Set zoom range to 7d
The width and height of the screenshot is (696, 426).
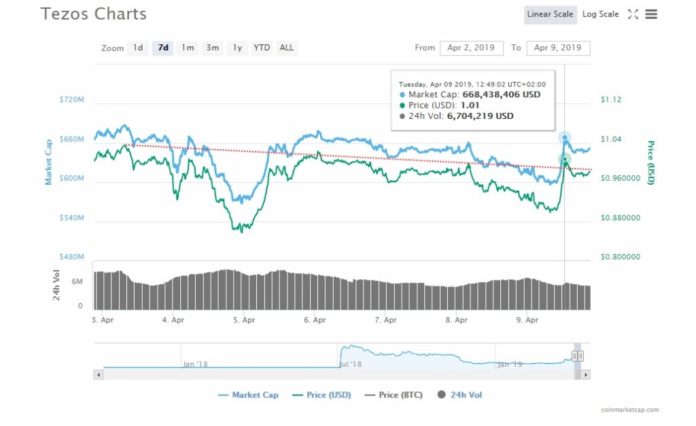pyautogui.click(x=163, y=47)
